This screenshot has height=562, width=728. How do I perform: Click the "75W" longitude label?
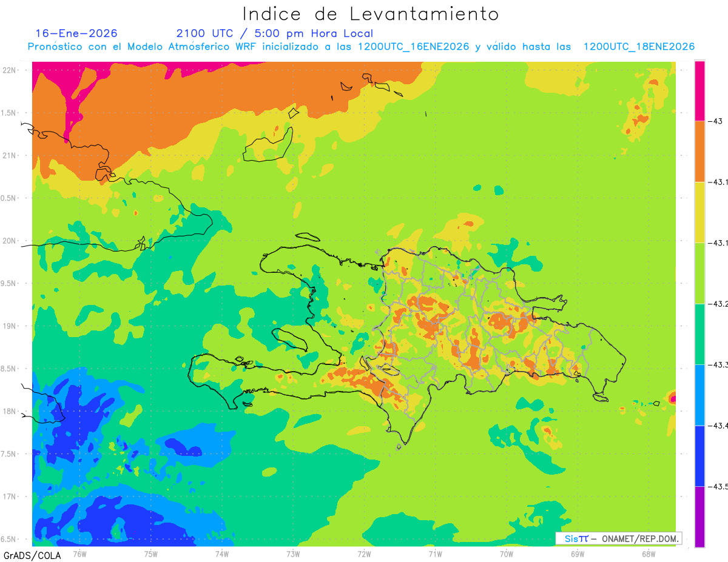[x=151, y=554]
